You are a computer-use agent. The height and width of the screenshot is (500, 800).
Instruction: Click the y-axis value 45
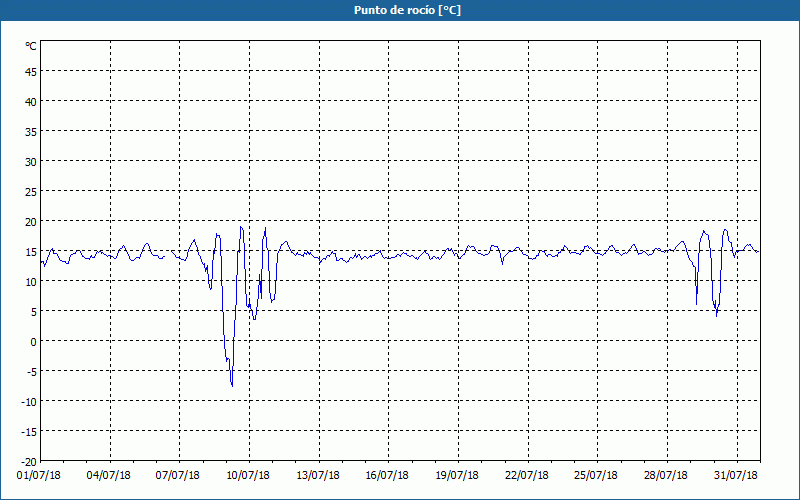(31, 71)
